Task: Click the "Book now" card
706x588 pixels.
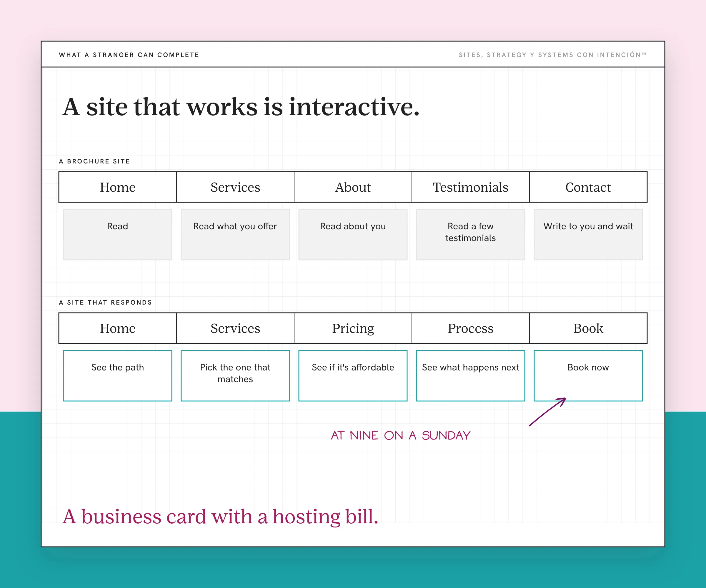Action: pos(588,376)
